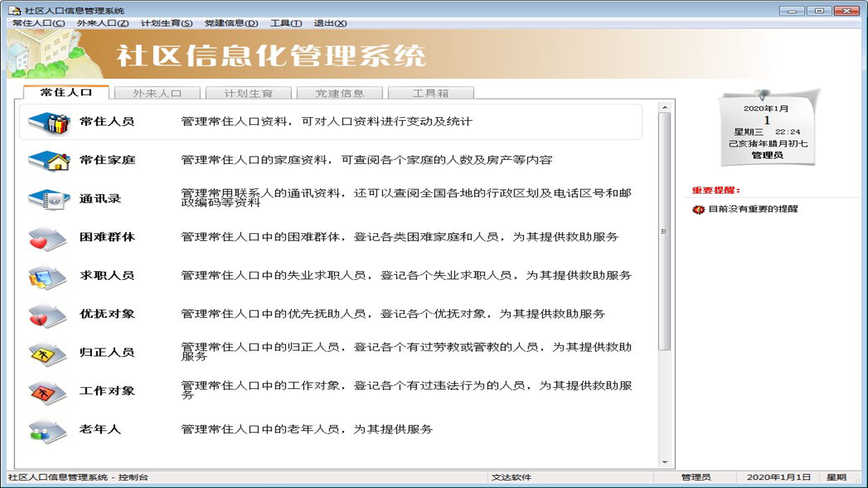The width and height of the screenshot is (868, 488).
Task: Open the 求职人员 (Job Seekers) icon
Action: tap(46, 275)
